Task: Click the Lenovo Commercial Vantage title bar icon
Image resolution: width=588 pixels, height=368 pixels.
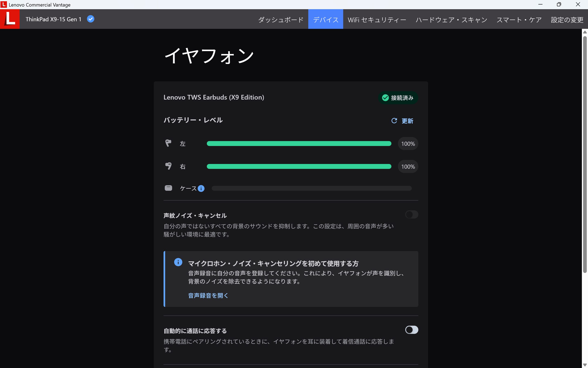Action: coord(4,4)
